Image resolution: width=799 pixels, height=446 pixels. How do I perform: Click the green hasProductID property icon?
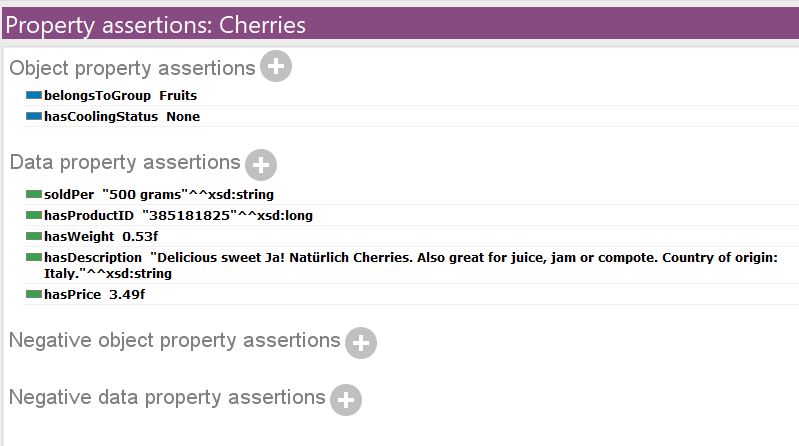[34, 215]
